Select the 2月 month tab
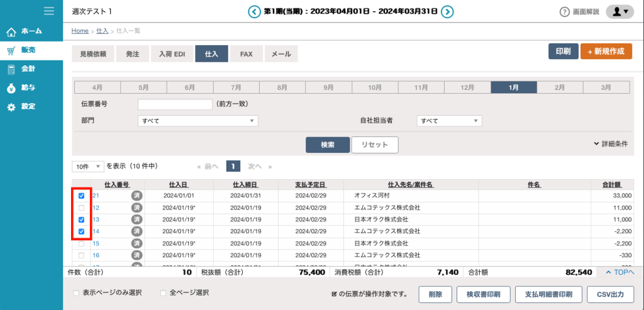This screenshot has width=644, height=310. pos(560,87)
